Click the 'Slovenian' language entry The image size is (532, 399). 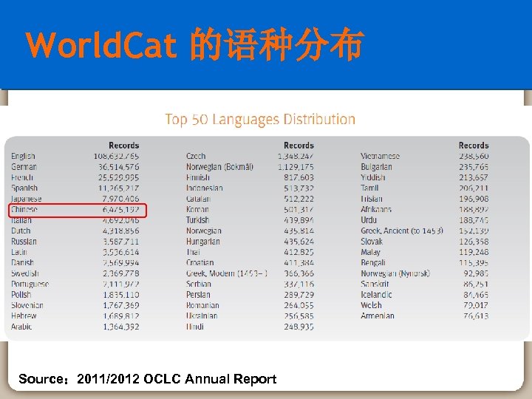[x=27, y=305]
